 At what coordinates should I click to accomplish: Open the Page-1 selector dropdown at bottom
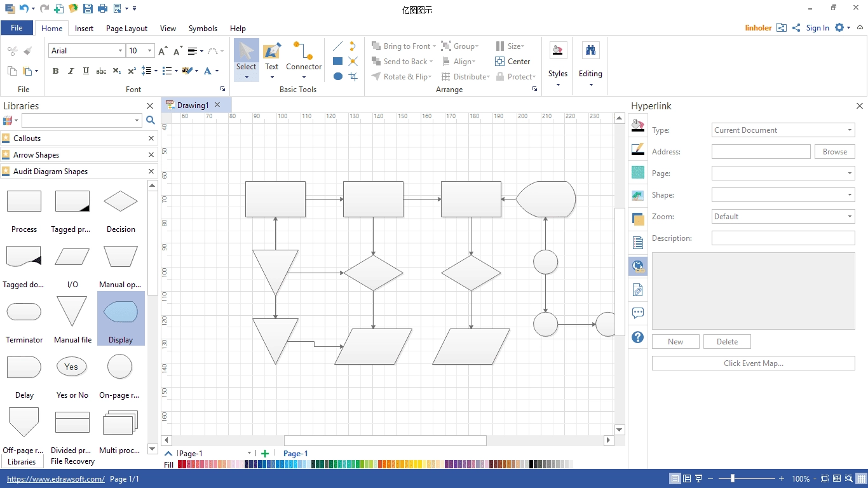248,453
